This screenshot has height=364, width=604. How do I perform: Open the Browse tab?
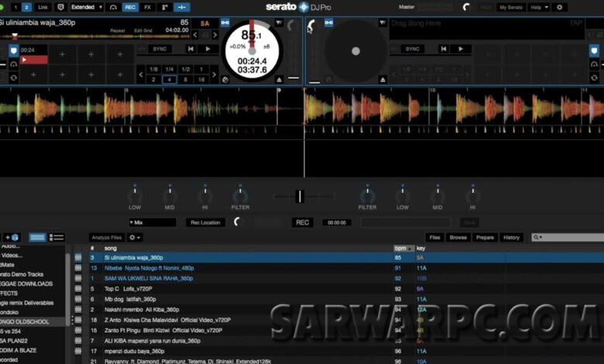coord(458,238)
